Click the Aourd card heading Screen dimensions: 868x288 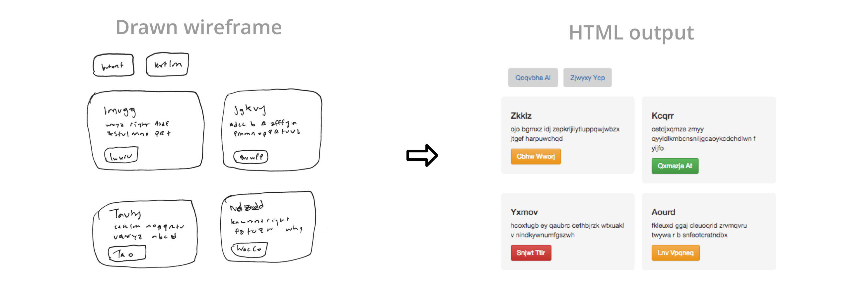(663, 212)
